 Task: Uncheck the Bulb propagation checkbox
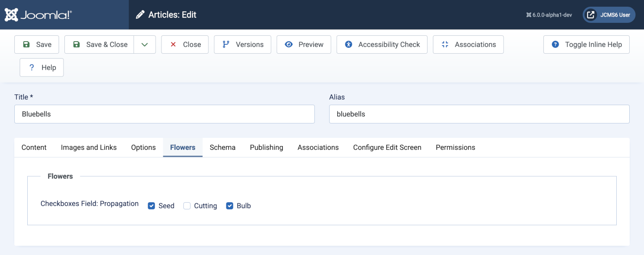coord(229,206)
